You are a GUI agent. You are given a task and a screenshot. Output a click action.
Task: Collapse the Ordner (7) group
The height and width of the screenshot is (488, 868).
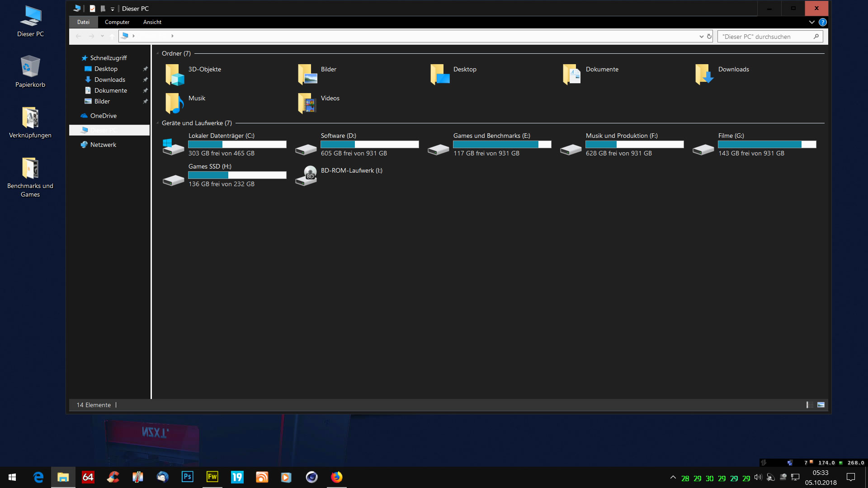(158, 53)
